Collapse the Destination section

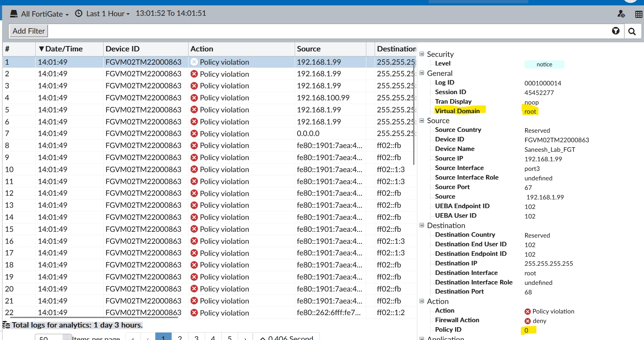[x=422, y=225]
